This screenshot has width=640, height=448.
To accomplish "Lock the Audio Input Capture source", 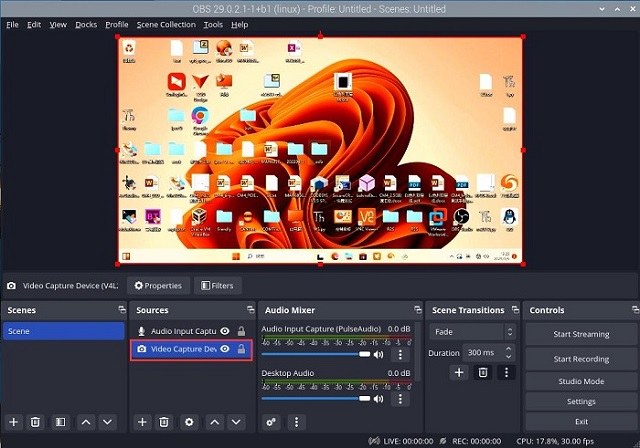I will point(241,331).
